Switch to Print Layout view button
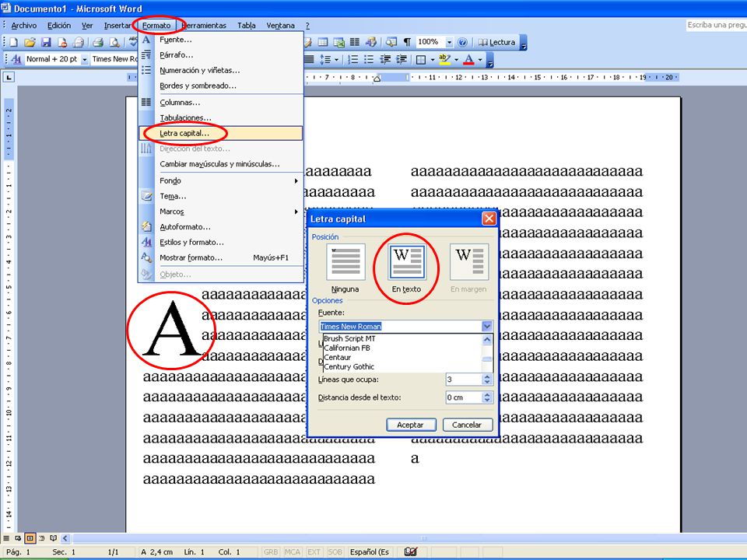747x560 pixels. [x=30, y=538]
